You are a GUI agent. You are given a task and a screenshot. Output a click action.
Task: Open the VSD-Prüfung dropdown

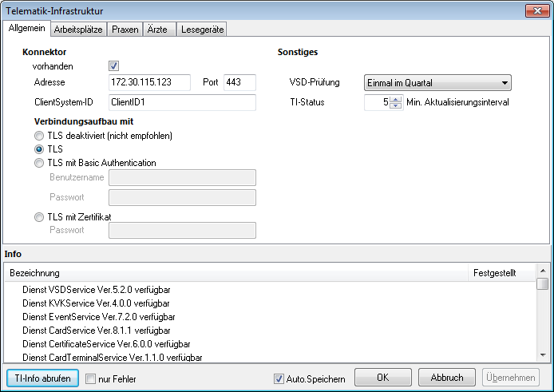[x=437, y=82]
